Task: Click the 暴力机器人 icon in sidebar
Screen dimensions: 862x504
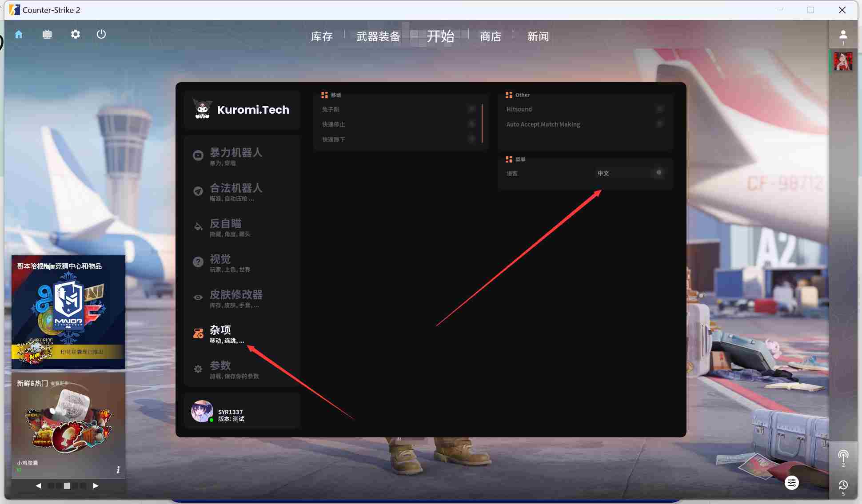Action: click(x=198, y=155)
